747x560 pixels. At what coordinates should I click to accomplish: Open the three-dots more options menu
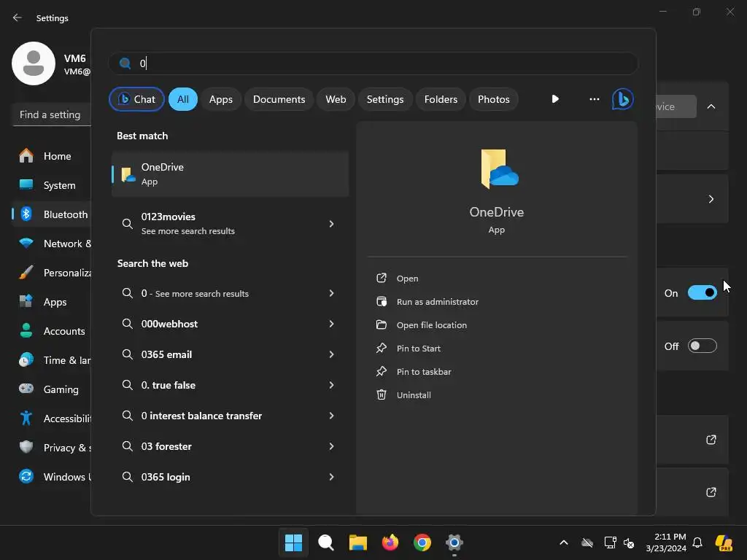click(594, 99)
